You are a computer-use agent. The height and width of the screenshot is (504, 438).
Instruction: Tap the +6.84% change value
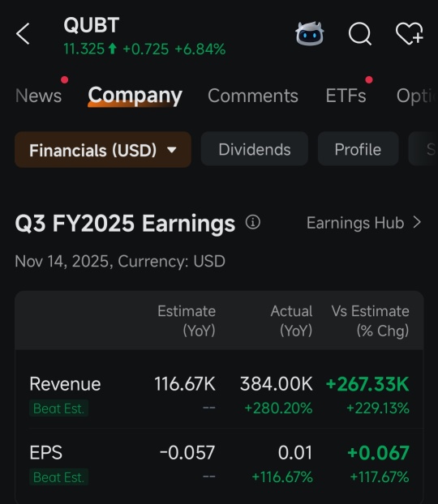click(200, 49)
